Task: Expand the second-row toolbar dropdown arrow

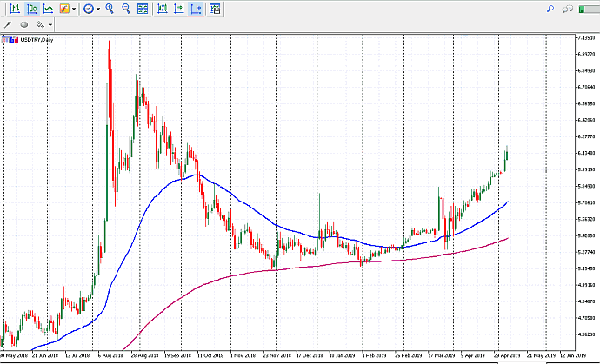Action: pos(50,25)
